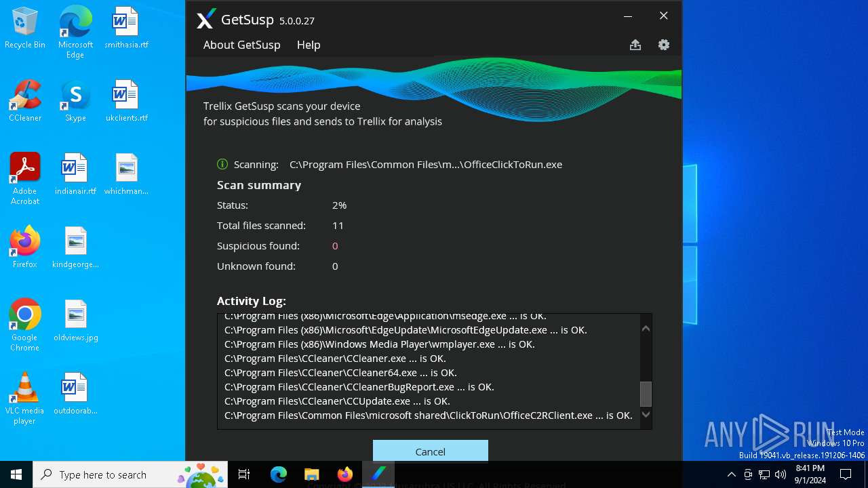The width and height of the screenshot is (868, 488).
Task: Click the current scanning file path
Action: (426, 164)
